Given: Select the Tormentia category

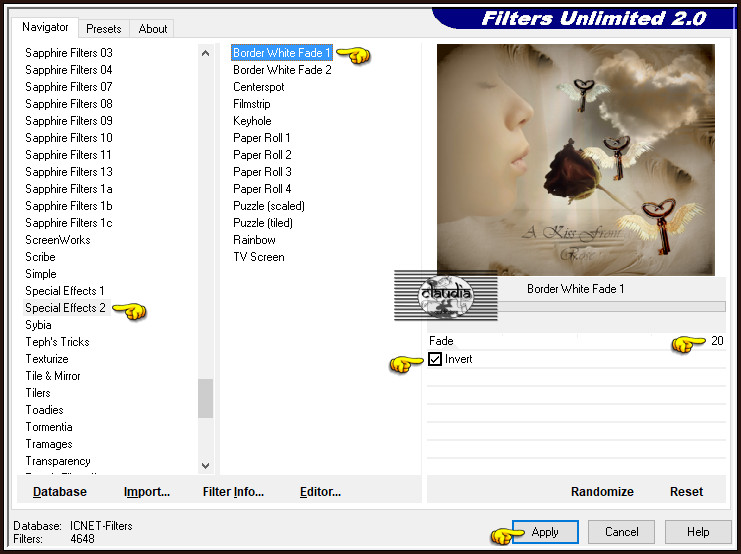Looking at the screenshot, I should pos(49,427).
